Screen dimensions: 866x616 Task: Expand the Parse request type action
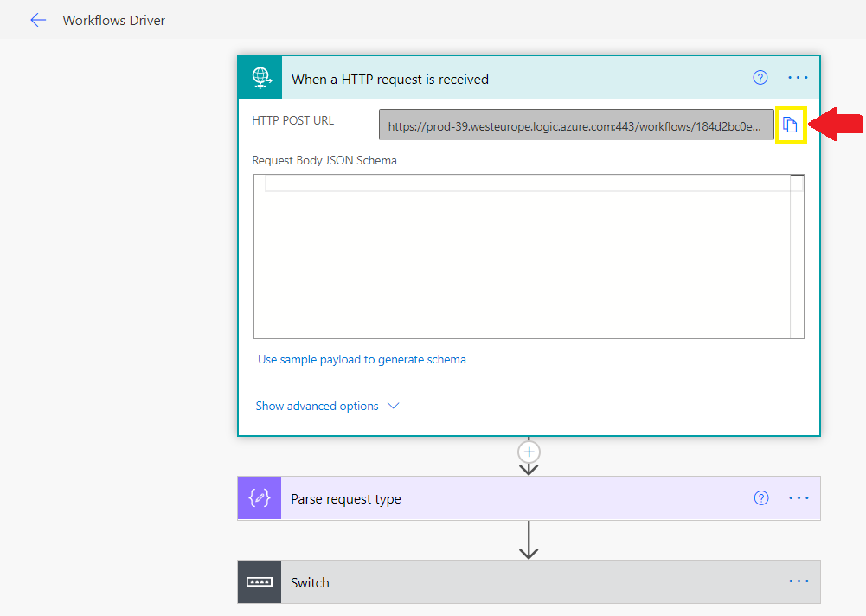click(529, 498)
